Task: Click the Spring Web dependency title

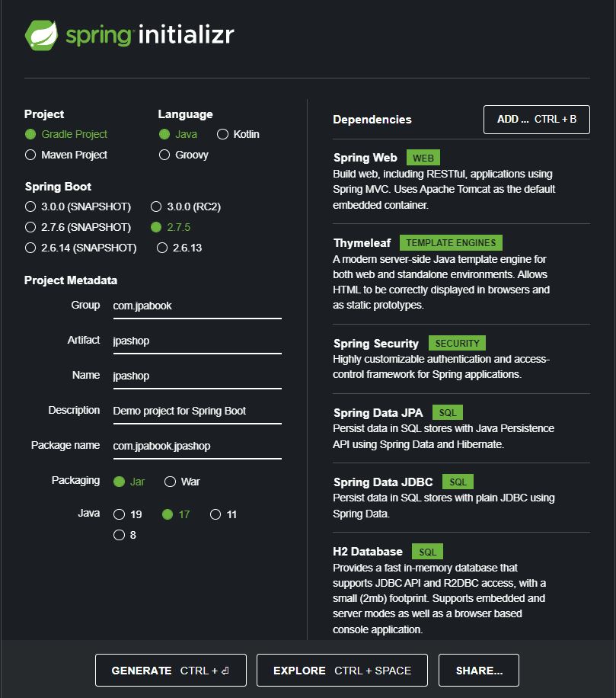Action: click(365, 158)
